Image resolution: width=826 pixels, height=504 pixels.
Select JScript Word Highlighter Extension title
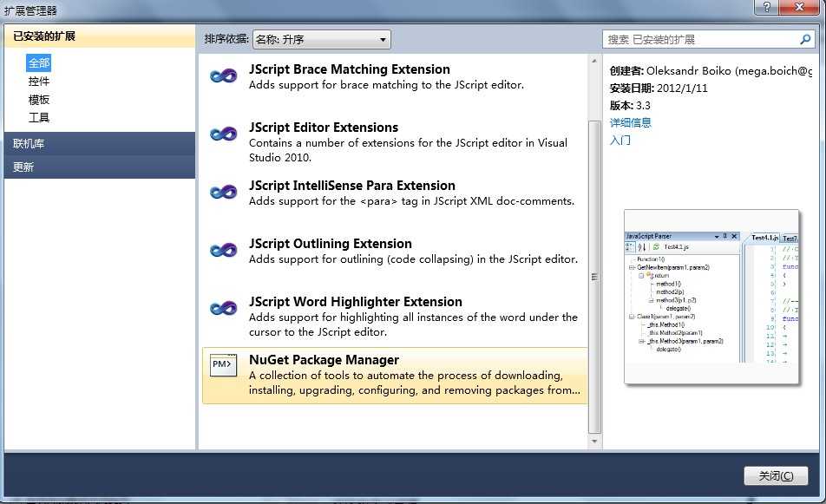click(356, 302)
